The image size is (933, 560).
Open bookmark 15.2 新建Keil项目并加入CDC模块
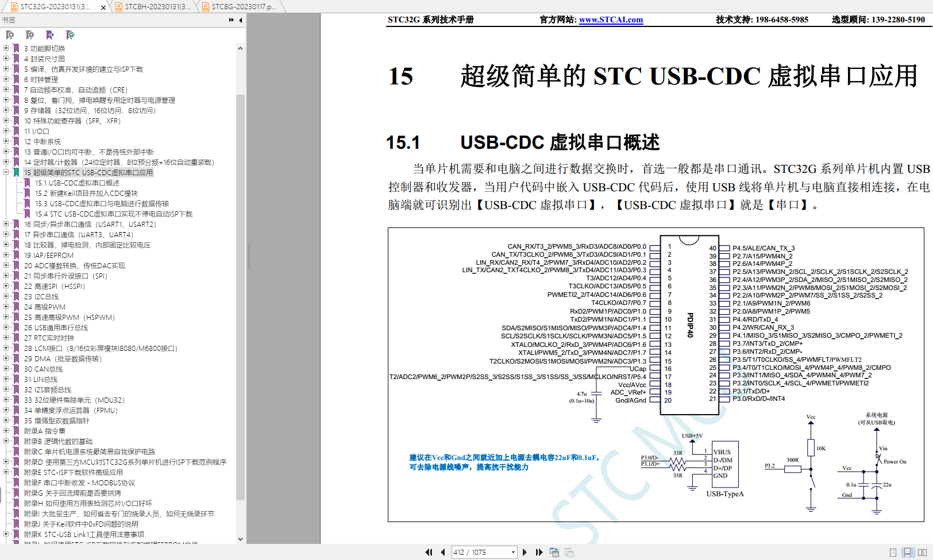tap(86, 193)
